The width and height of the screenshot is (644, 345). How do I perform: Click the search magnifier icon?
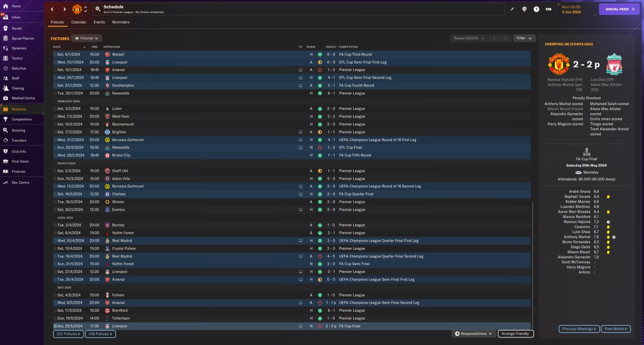click(98, 9)
